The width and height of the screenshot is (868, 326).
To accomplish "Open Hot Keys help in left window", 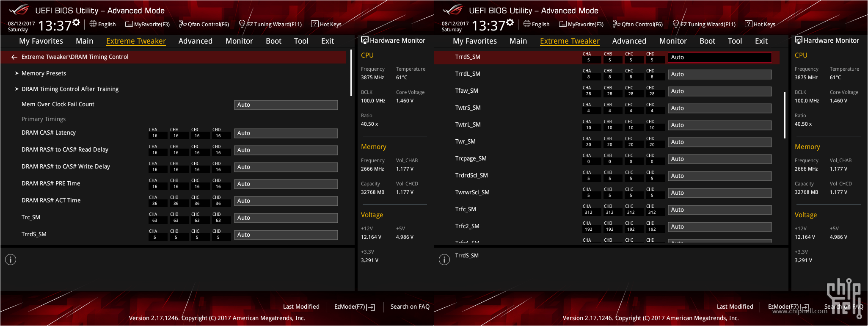I will click(x=326, y=24).
